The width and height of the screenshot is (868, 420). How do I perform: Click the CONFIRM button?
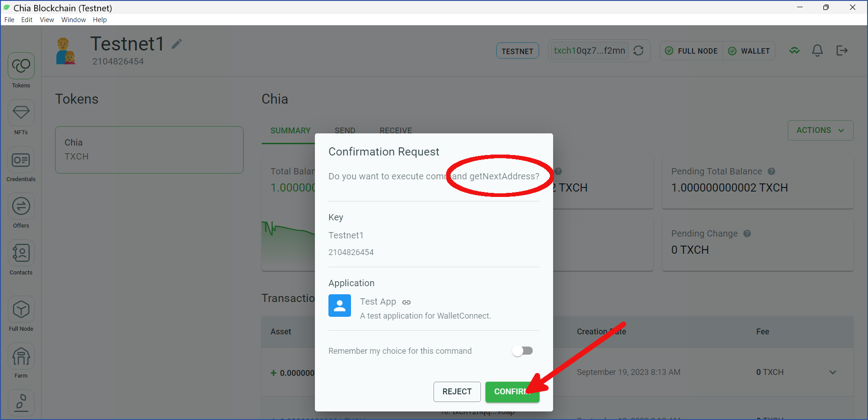point(512,392)
